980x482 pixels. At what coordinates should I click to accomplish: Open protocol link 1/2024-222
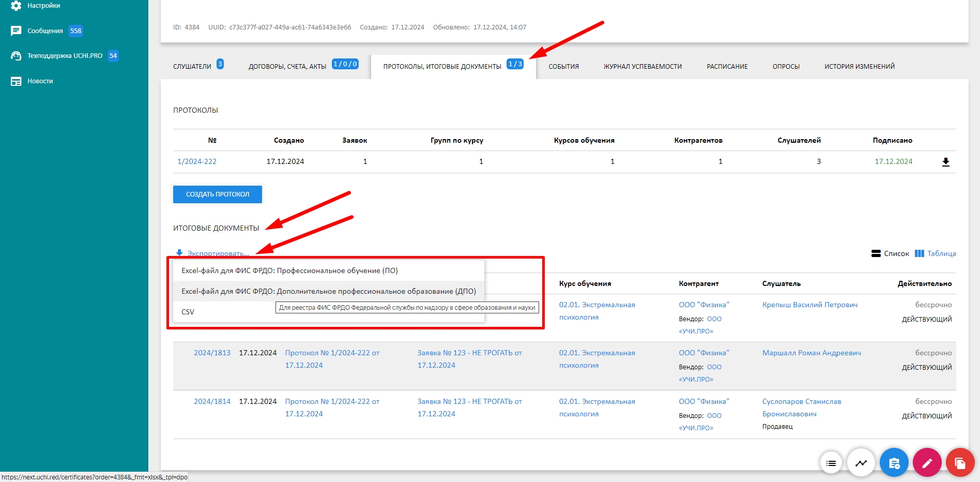197,161
